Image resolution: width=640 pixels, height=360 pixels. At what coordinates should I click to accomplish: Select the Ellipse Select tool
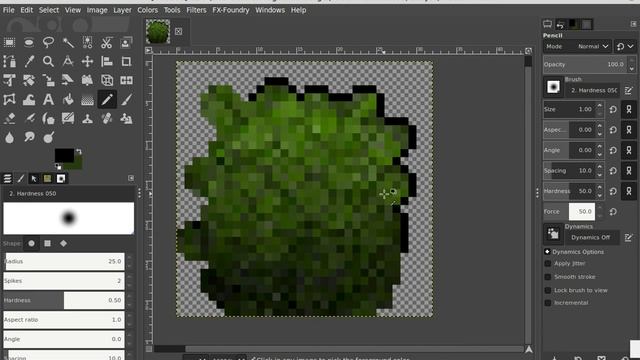click(x=29, y=42)
